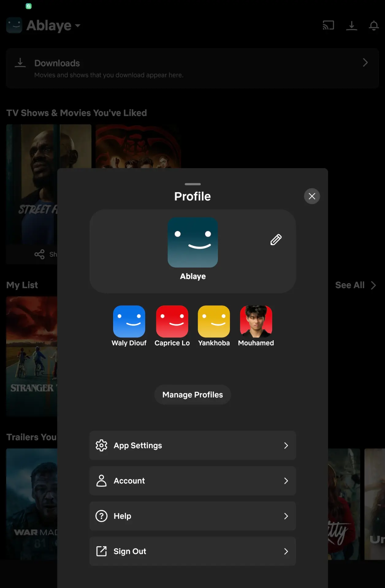This screenshot has height=588, width=385.
Task: Select Sign Out
Action: [192, 551]
